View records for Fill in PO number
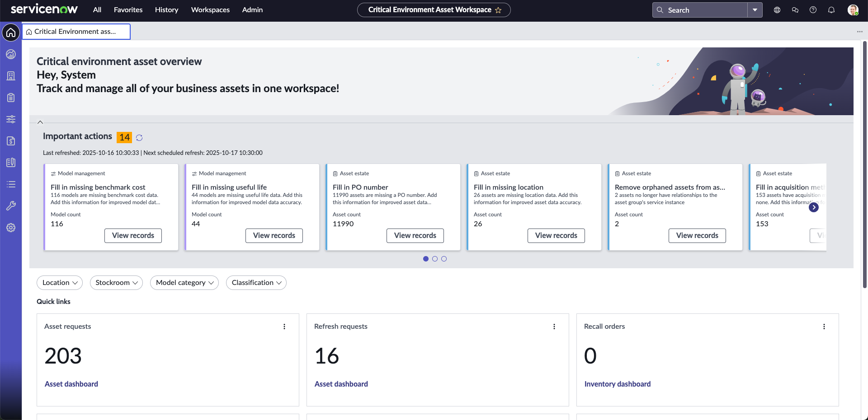This screenshot has height=420, width=868. pos(415,236)
